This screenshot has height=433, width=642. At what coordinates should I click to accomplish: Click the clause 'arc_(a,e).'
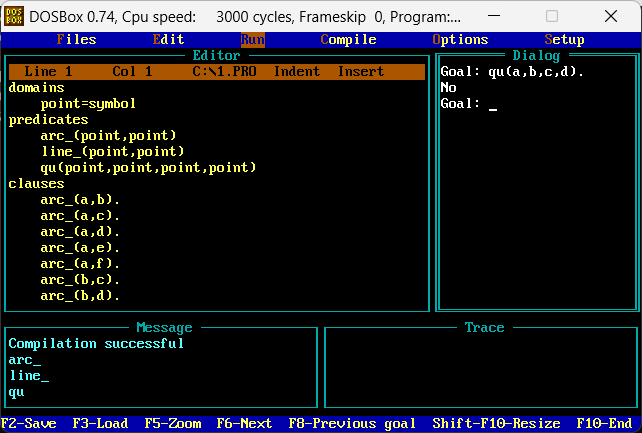pos(80,248)
